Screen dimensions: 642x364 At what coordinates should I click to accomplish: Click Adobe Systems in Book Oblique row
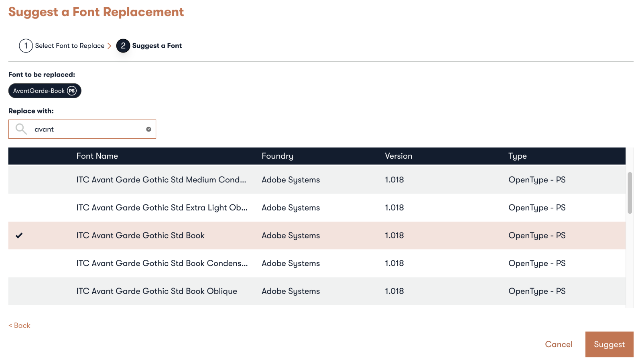[291, 291]
